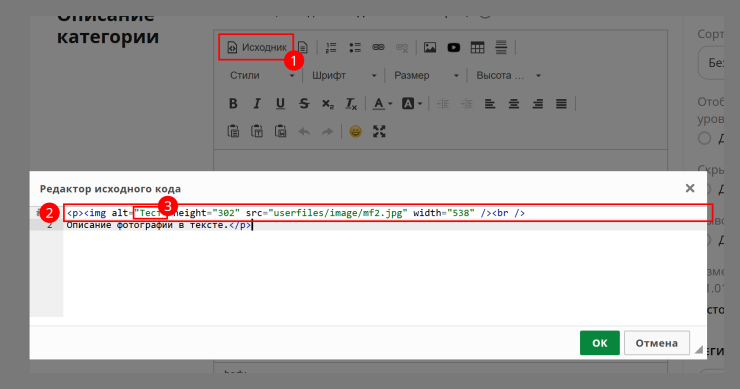Open the text color picker

(383, 103)
